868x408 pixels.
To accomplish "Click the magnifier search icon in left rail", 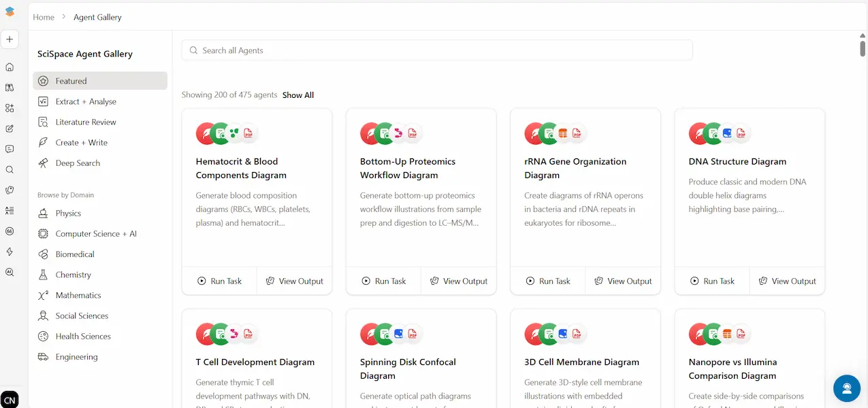I will 10,170.
